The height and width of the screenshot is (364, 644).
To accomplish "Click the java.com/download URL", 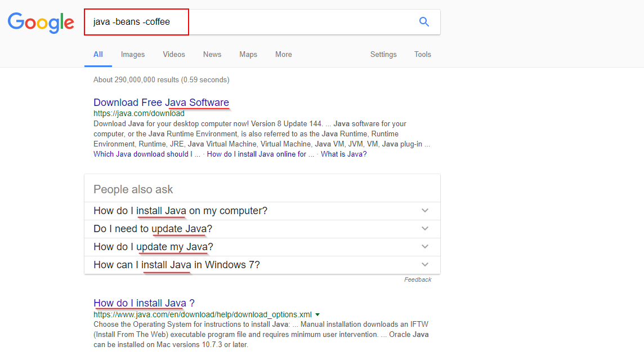I will (x=139, y=113).
